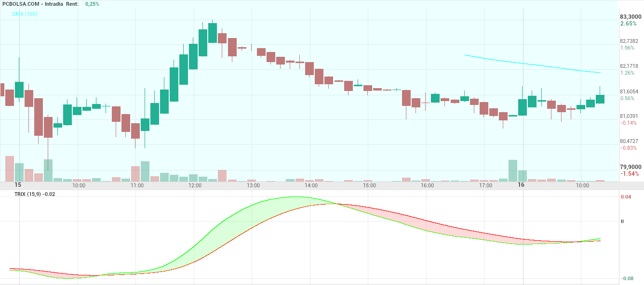This screenshot has height=285, width=644.
Task: Click the 12:00 time axis marker
Action: [x=195, y=185]
